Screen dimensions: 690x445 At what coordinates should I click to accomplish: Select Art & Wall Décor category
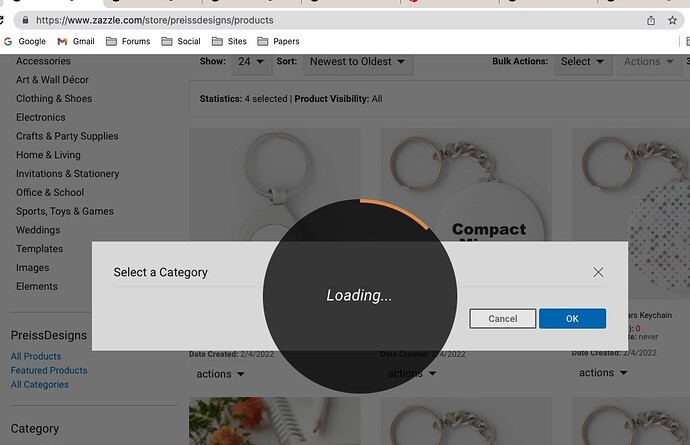click(52, 80)
